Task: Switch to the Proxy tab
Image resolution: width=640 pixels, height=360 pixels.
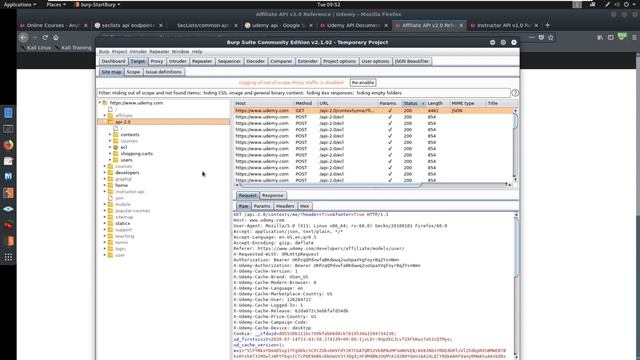Action: (x=157, y=61)
